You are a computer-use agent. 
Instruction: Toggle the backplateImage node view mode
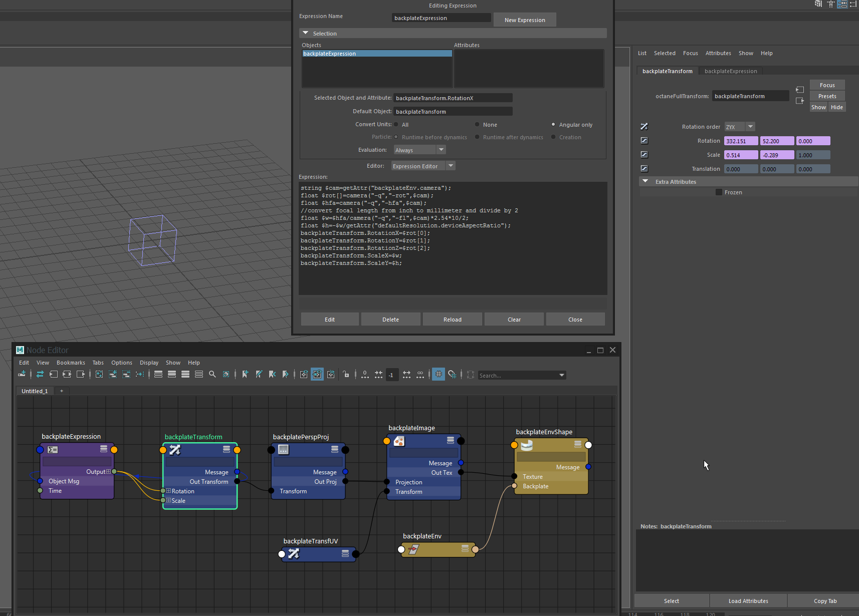tap(451, 440)
